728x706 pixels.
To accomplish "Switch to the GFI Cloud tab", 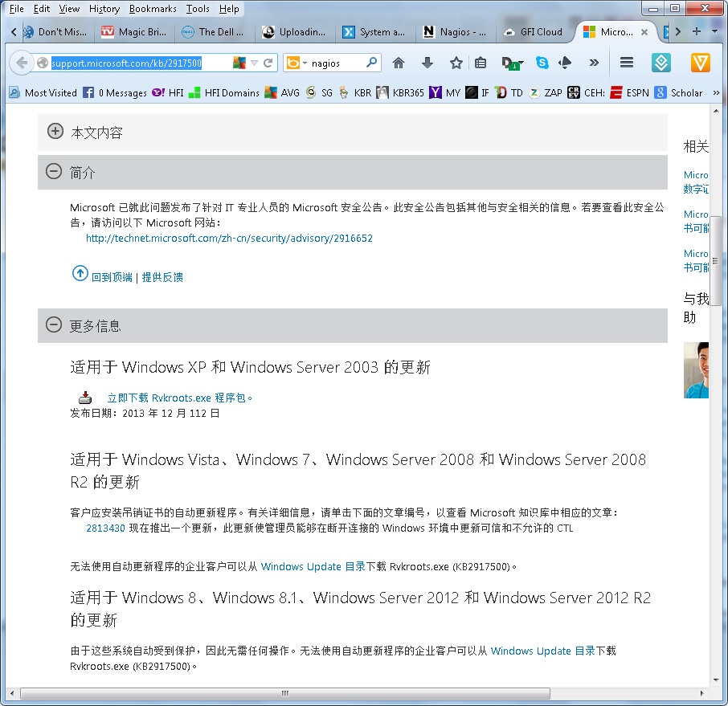I will (536, 32).
